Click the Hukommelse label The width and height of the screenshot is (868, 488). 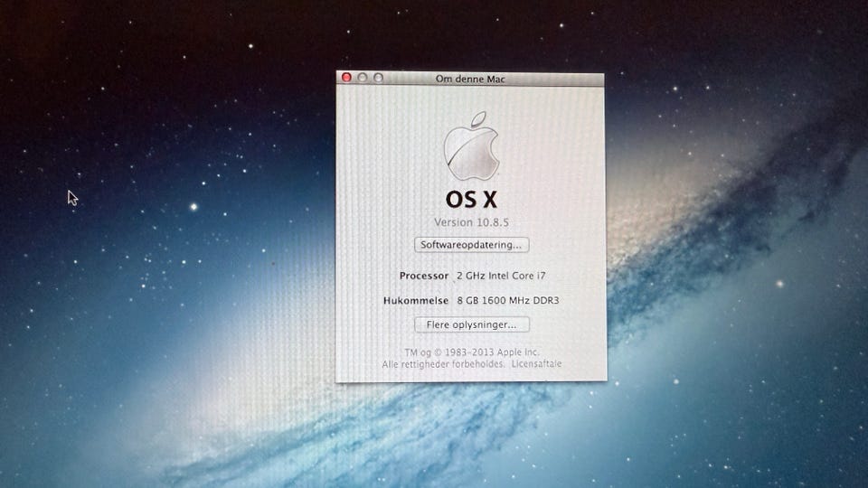416,300
